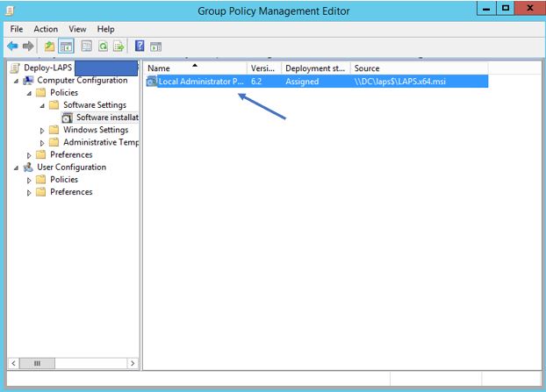The image size is (546, 392).
Task: Select Policies label under Computer Configuration
Action: point(64,93)
